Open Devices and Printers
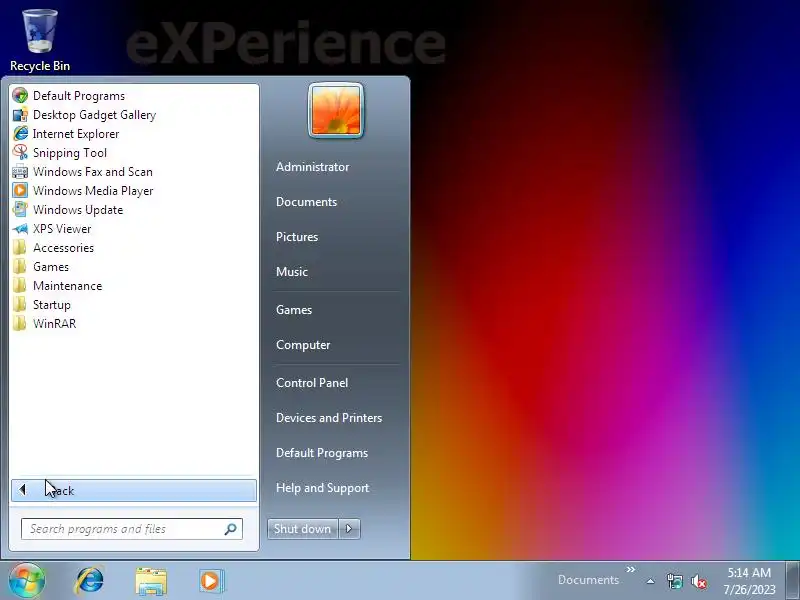The image size is (800, 600). 329,418
